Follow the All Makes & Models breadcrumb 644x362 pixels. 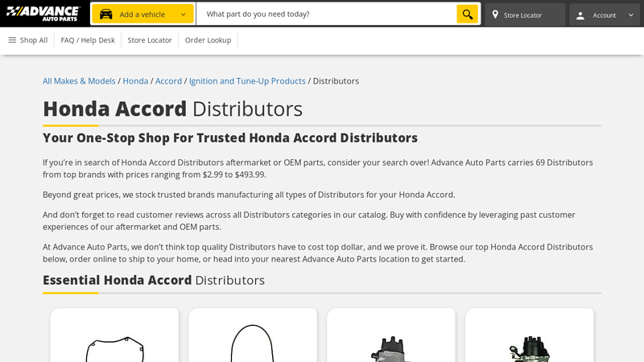79,81
